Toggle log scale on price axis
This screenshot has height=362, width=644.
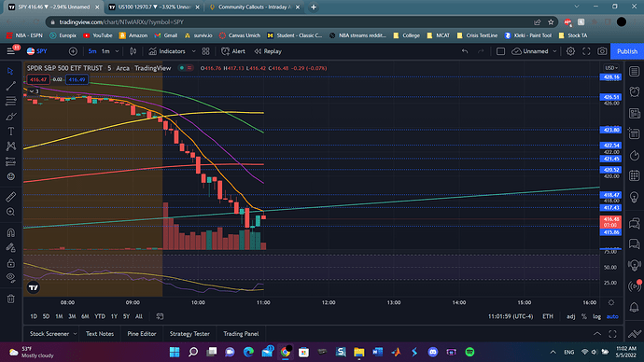[596, 316]
